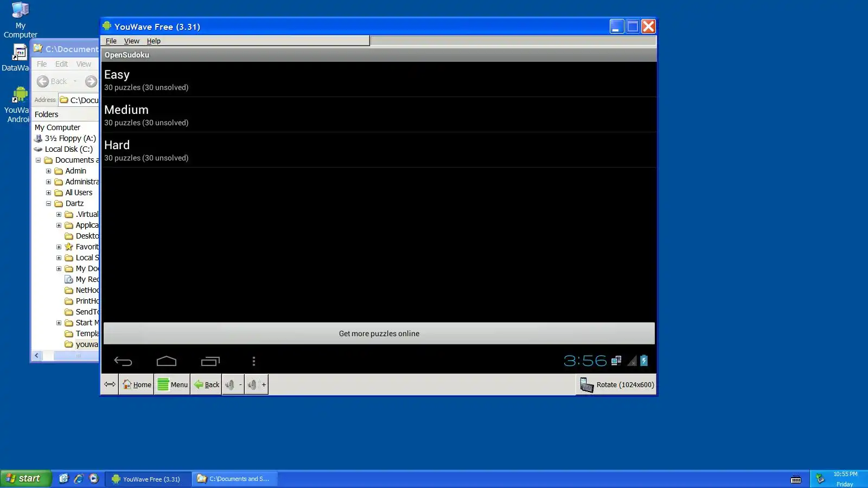Select the NetHood folder in tree
Image resolution: width=868 pixels, height=488 pixels.
87,290
